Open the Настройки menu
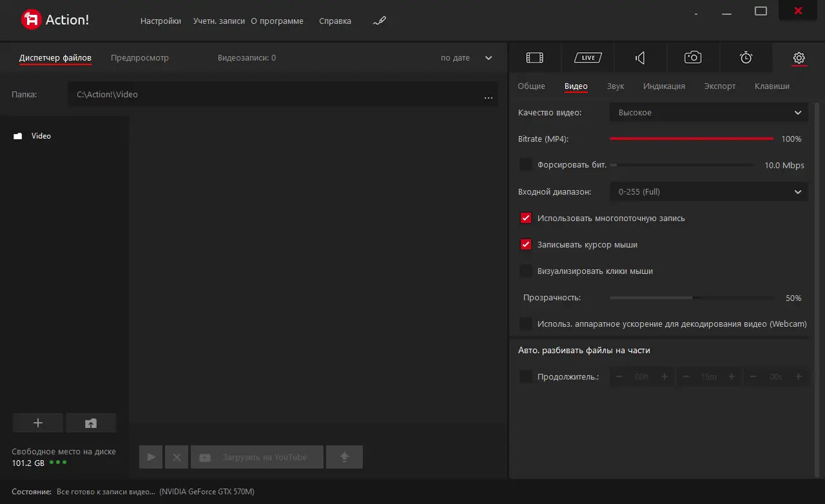 click(x=160, y=21)
